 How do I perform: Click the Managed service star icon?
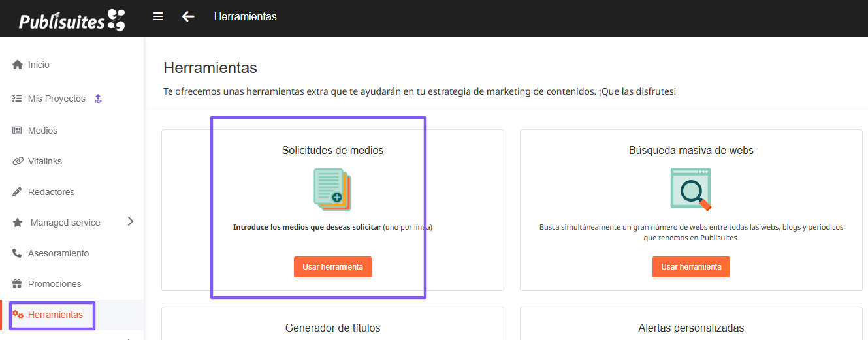18,223
